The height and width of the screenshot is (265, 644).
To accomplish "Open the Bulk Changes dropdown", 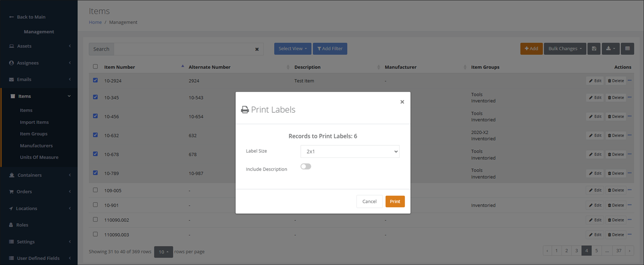I will pos(565,49).
